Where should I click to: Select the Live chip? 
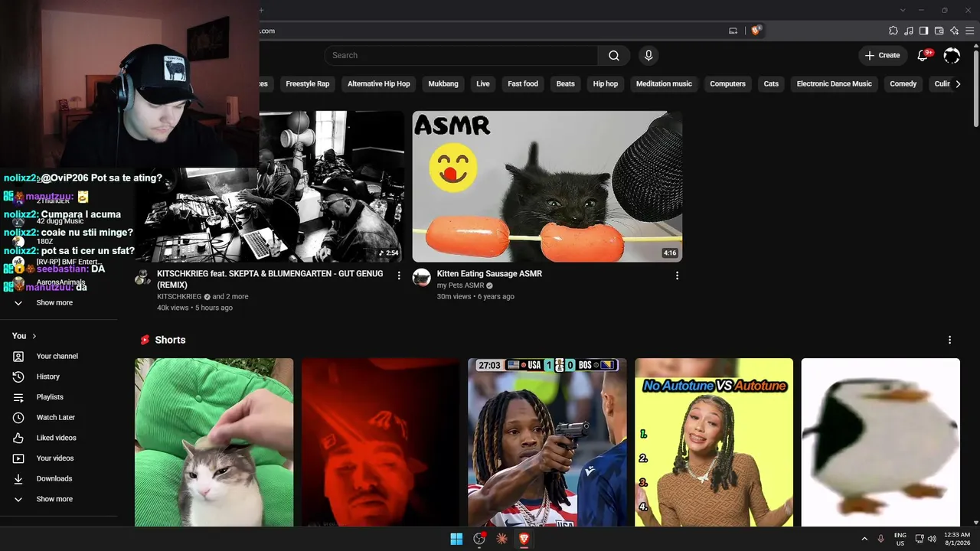pos(483,84)
